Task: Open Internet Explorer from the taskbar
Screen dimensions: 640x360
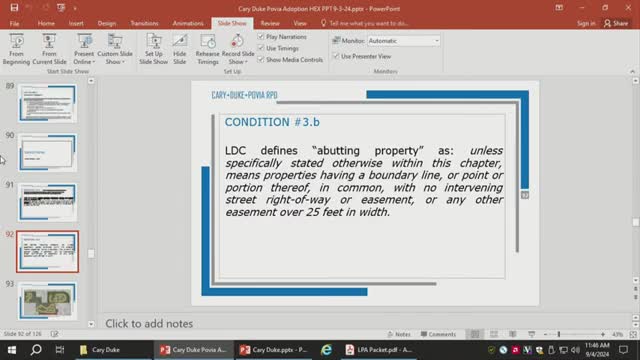Action: (x=327, y=350)
